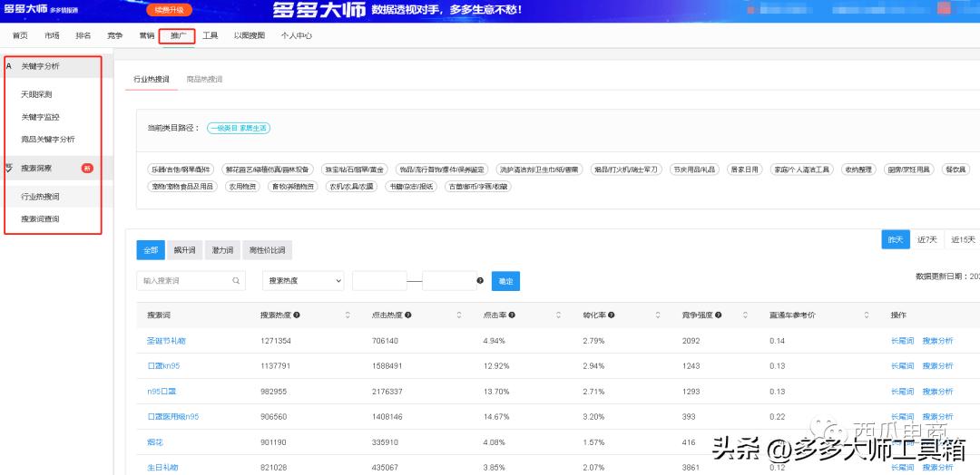
Task: Click the magnifier icon in keyword search box
Action: 236,281
